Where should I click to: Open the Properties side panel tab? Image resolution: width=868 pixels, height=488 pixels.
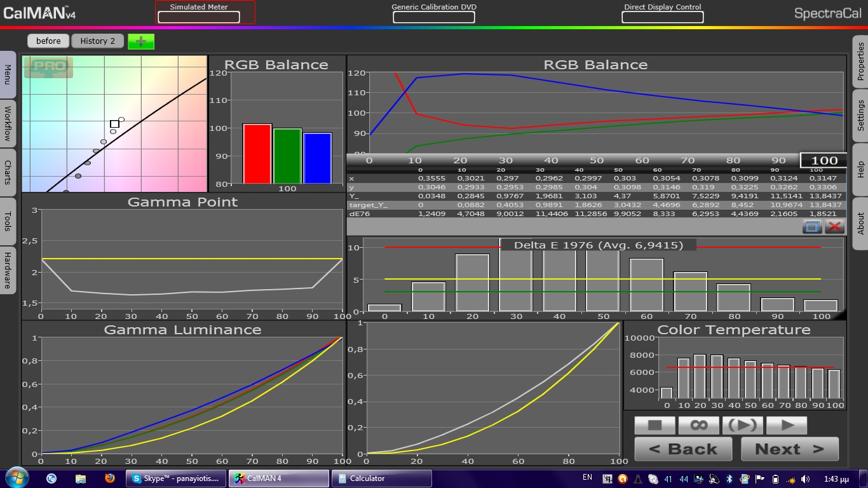point(860,62)
